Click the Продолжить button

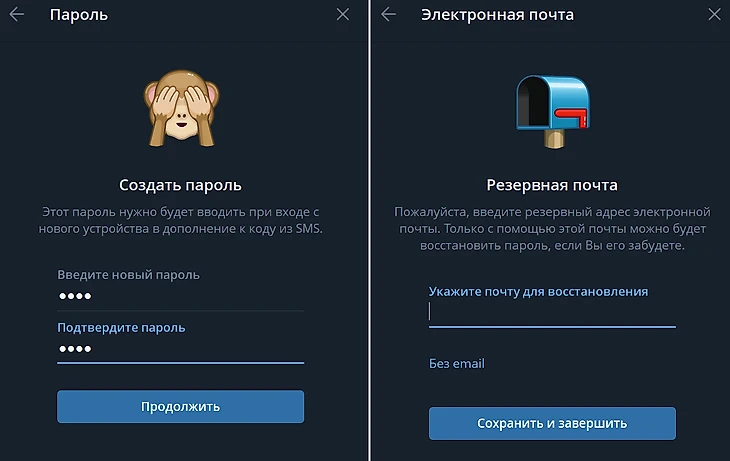pos(181,407)
